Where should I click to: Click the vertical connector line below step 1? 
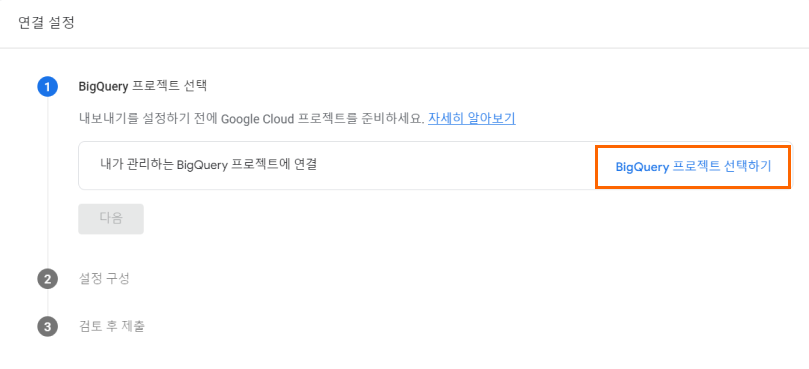pyautogui.click(x=47, y=183)
